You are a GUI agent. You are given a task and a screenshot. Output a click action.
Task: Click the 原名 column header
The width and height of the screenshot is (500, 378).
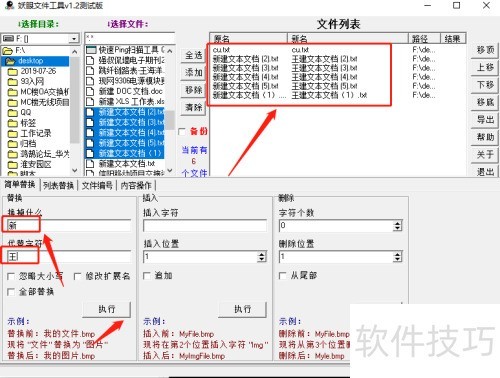click(x=248, y=39)
